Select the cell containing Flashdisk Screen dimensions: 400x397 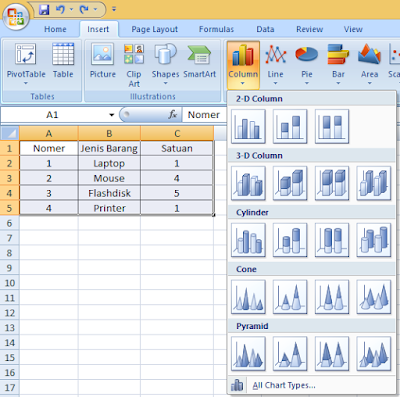(109, 193)
